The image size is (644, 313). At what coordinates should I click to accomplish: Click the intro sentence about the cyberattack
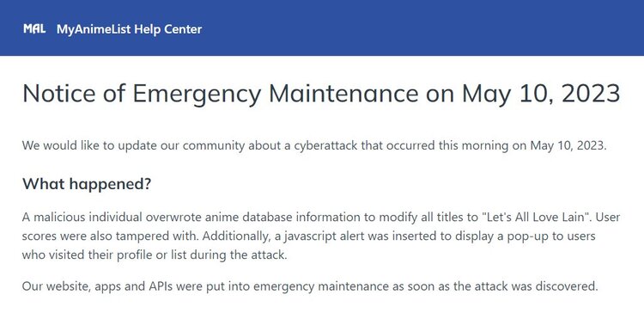point(314,146)
